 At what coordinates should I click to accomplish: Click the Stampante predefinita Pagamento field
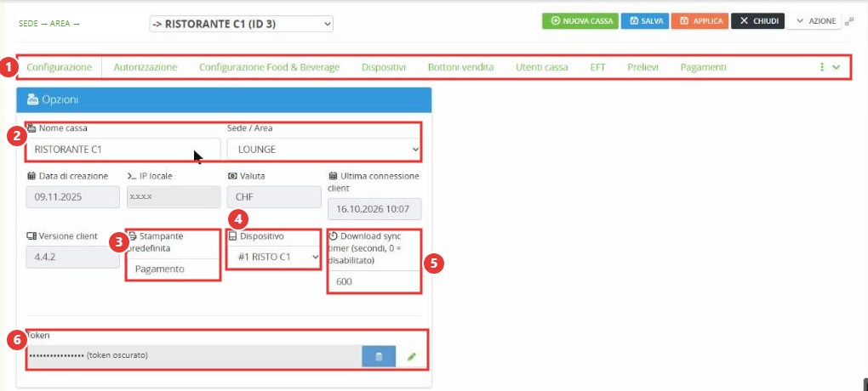point(174,269)
